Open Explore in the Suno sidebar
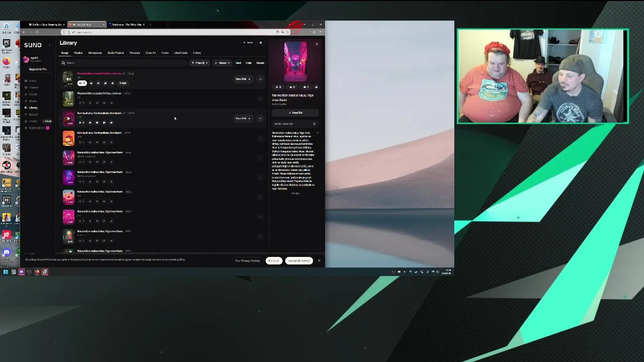Image resolution: width=644 pixels, height=362 pixels. tap(32, 87)
